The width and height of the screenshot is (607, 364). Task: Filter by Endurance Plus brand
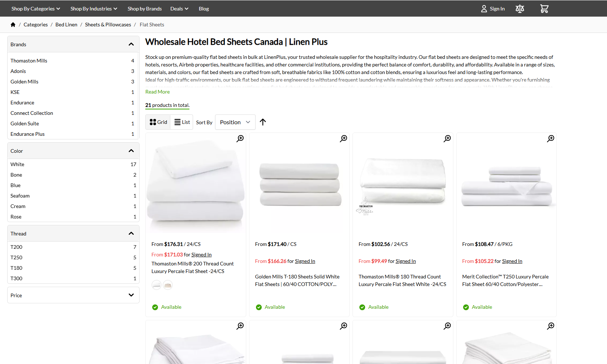72,134
